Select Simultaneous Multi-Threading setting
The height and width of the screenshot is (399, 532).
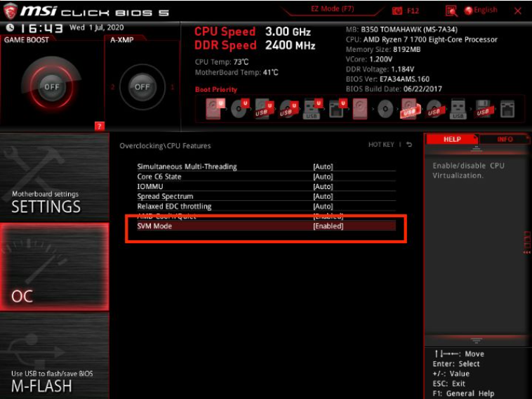187,166
